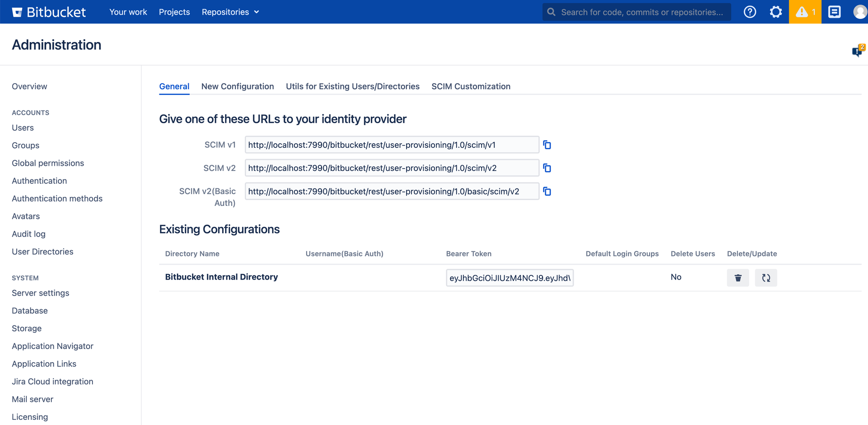Image resolution: width=868 pixels, height=425 pixels.
Task: Click the Existing Configurations heading
Action: [x=219, y=229]
